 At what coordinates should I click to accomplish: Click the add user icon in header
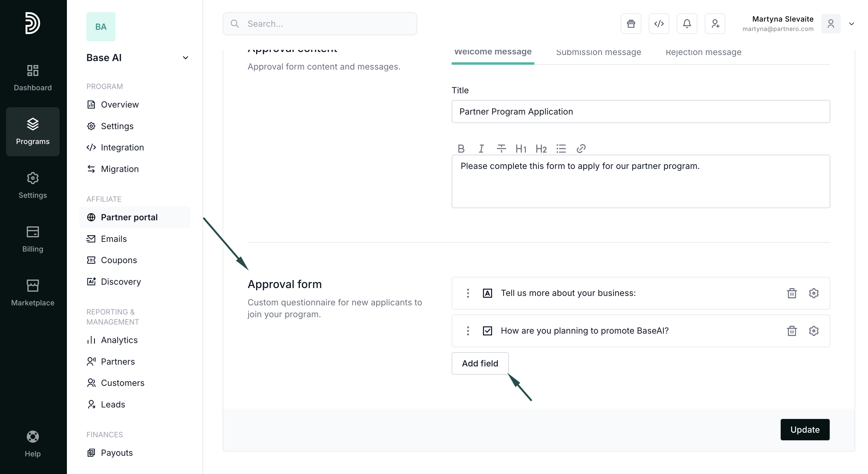(715, 24)
